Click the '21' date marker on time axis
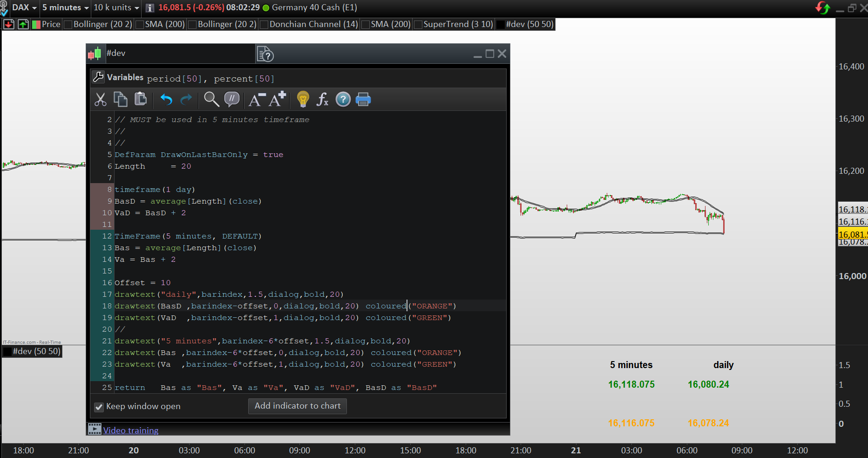This screenshot has width=868, height=458. point(576,451)
